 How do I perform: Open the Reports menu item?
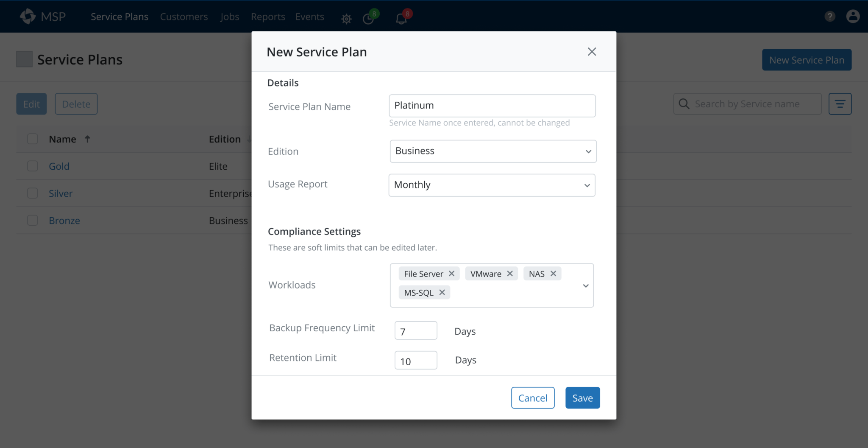click(x=268, y=17)
